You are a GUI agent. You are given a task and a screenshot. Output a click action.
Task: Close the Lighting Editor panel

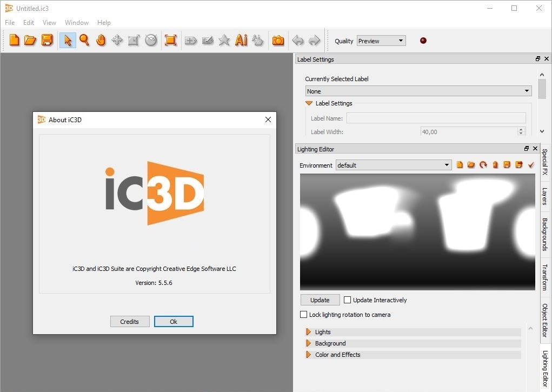tap(535, 149)
